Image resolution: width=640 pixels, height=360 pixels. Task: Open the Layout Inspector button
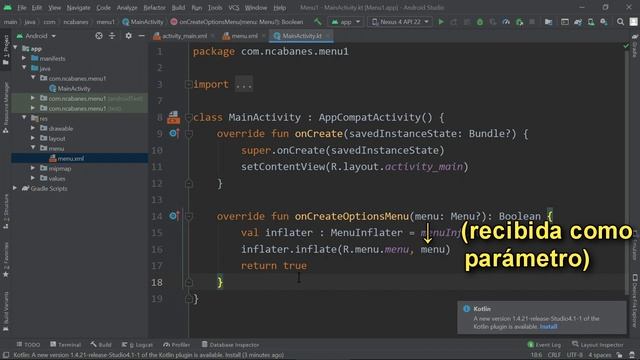tap(598, 345)
